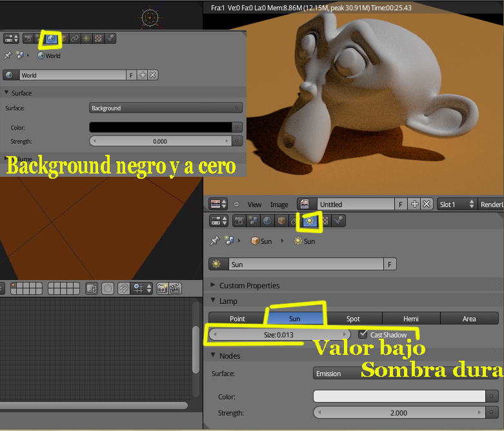
Task: Toggle the snap magnet in viewport header
Action: [123, 288]
